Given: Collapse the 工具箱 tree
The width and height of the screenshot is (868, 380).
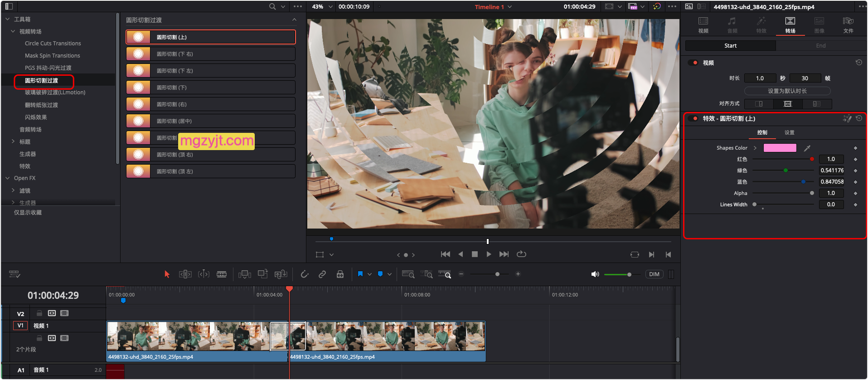Looking at the screenshot, I should [7, 19].
